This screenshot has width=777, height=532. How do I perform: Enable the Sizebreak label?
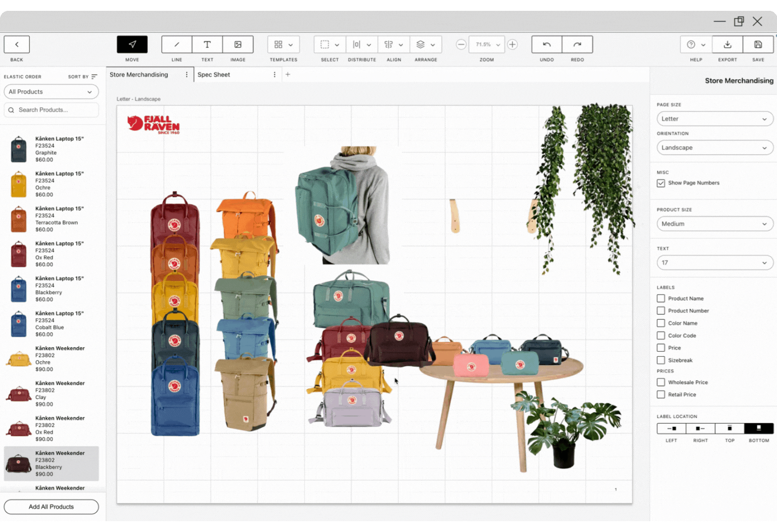tap(661, 360)
